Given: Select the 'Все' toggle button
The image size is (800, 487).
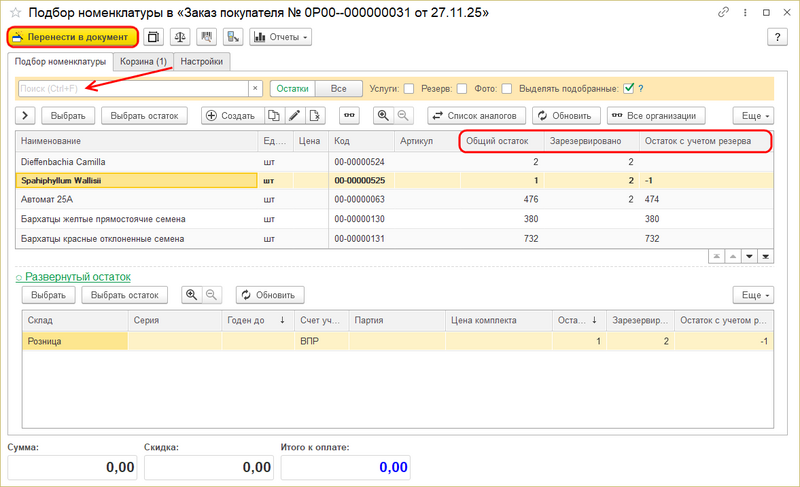Looking at the screenshot, I should [x=339, y=88].
